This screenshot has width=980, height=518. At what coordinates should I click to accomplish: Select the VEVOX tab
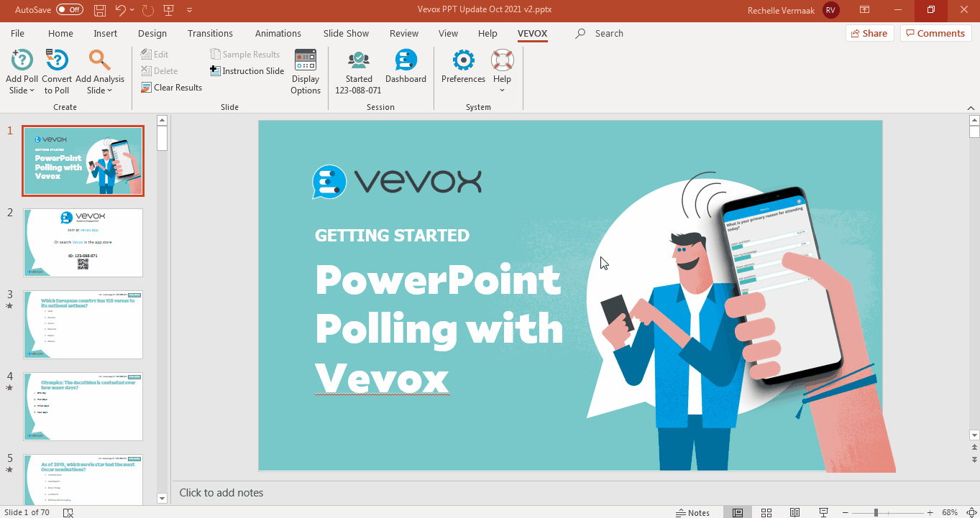[x=533, y=34]
